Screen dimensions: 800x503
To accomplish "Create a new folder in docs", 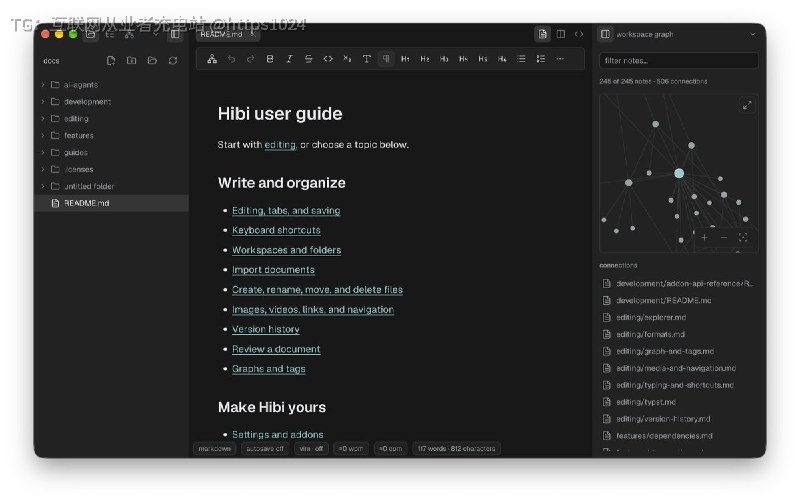I will pyautogui.click(x=131, y=61).
